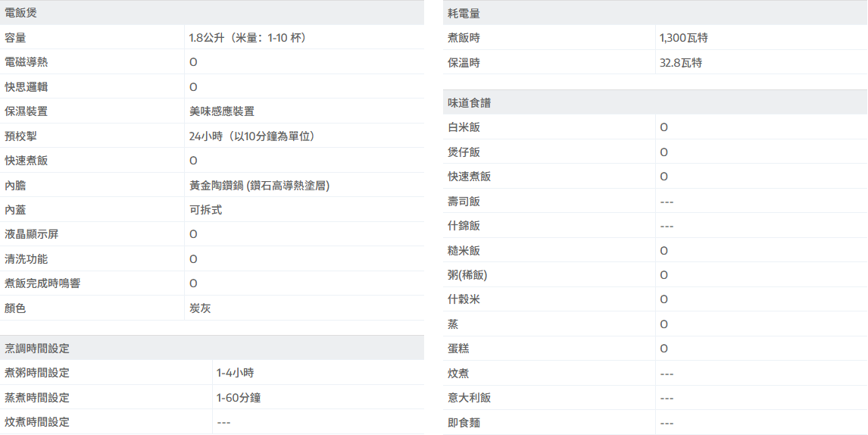Select the 煮粥時間設定 row label
The height and width of the screenshot is (435, 868).
(x=37, y=373)
